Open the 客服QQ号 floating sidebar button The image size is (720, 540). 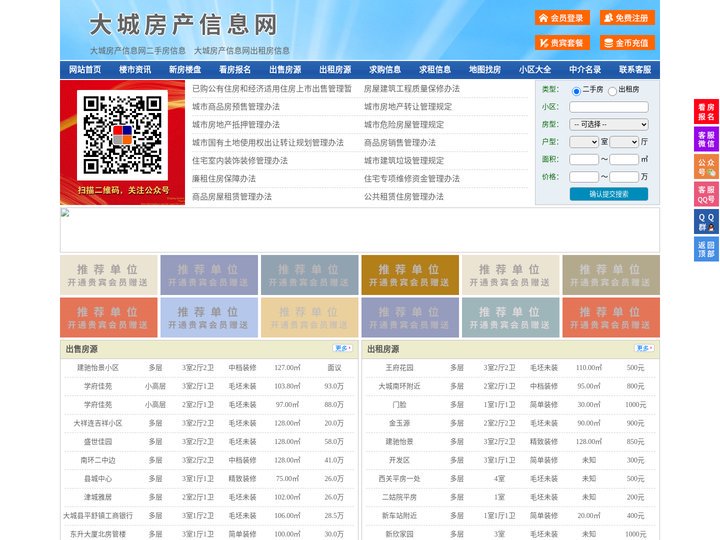[706, 194]
